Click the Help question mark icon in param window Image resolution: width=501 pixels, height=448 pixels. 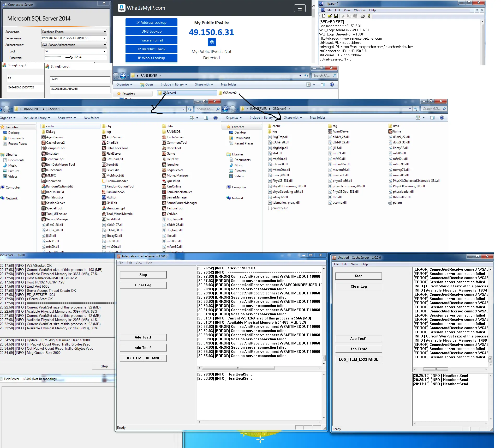pyautogui.click(x=369, y=16)
